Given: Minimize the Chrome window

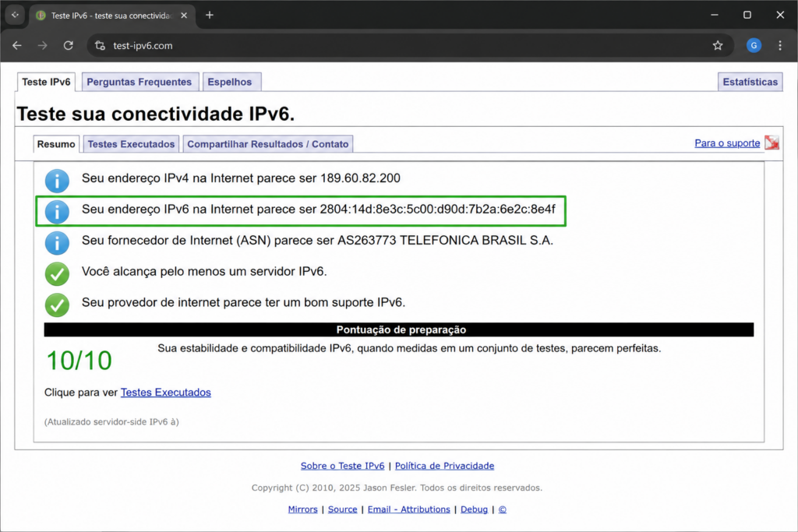Looking at the screenshot, I should 715,16.
